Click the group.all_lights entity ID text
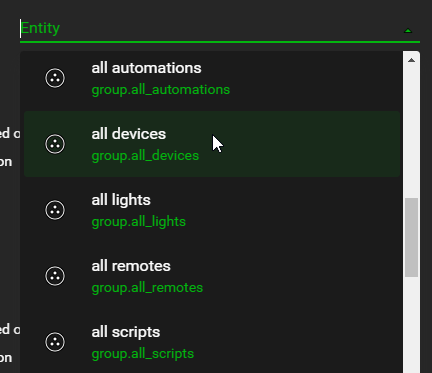 139,222
